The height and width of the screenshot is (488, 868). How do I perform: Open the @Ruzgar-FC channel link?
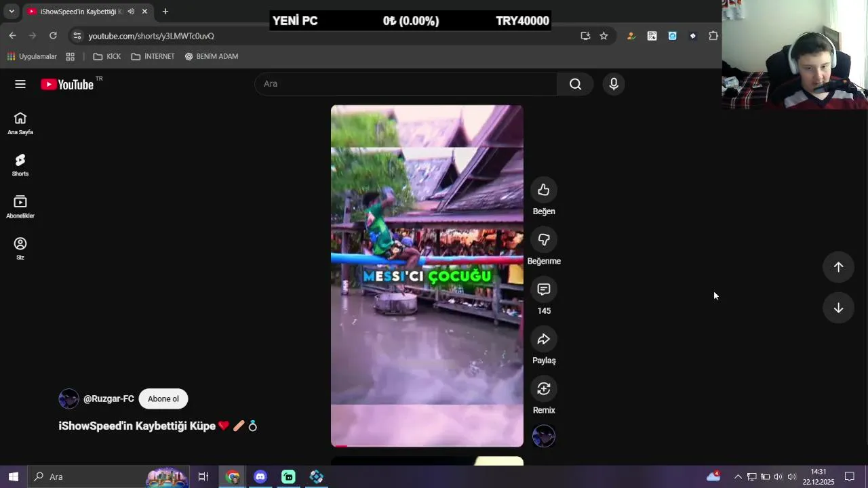(x=108, y=399)
